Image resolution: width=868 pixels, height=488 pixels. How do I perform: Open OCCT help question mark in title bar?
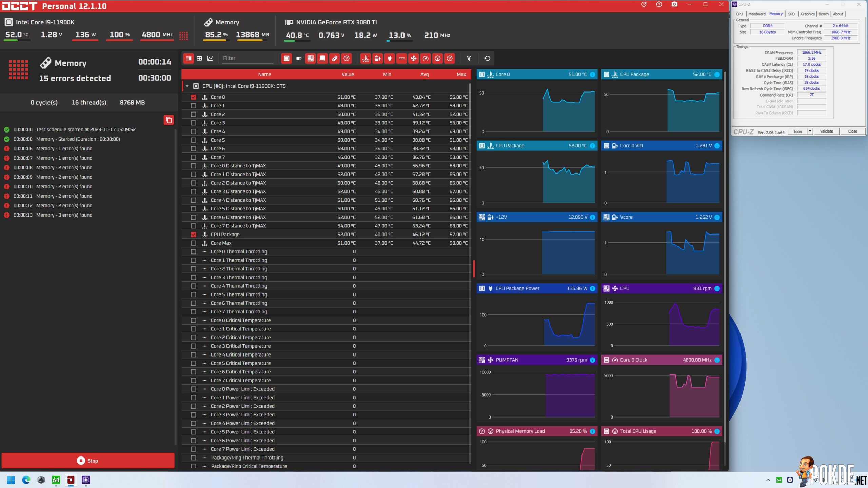point(659,4)
